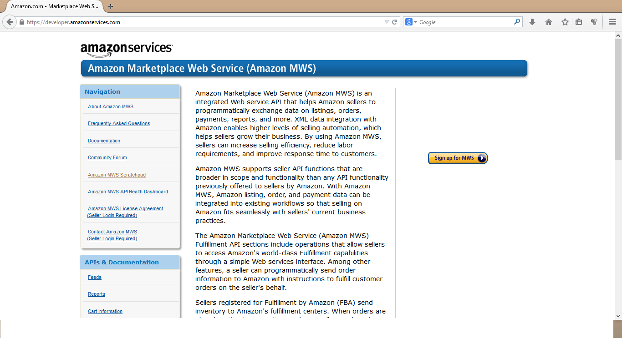Bookmark this page with the star icon

(x=565, y=21)
